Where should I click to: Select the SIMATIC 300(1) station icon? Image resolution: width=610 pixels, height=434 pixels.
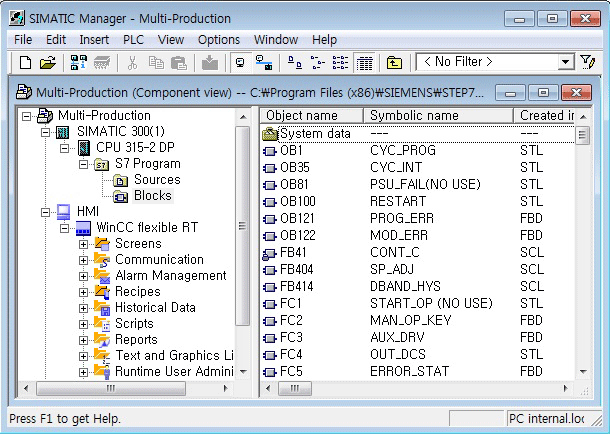pyautogui.click(x=62, y=132)
